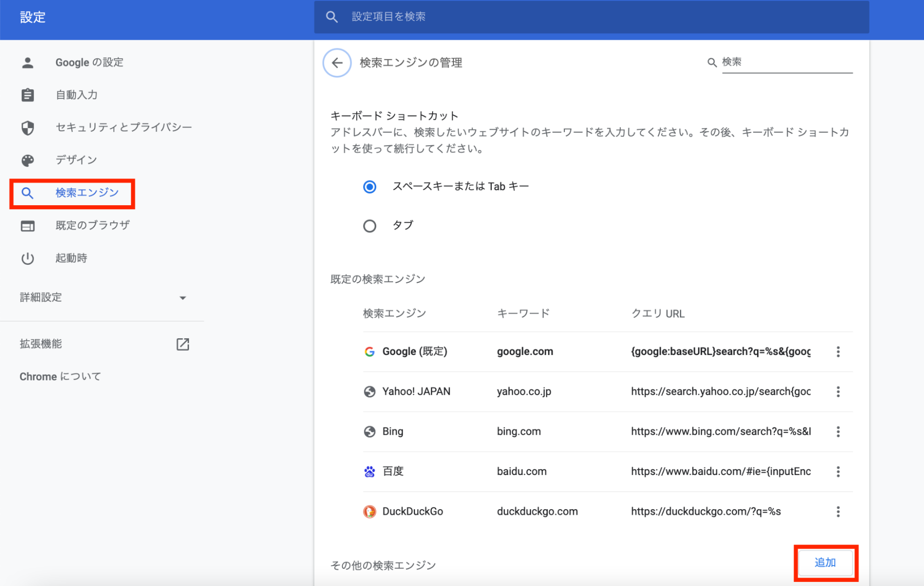Click the 百度 engine name
Viewport: 924px width, 586px height.
pyautogui.click(x=393, y=471)
